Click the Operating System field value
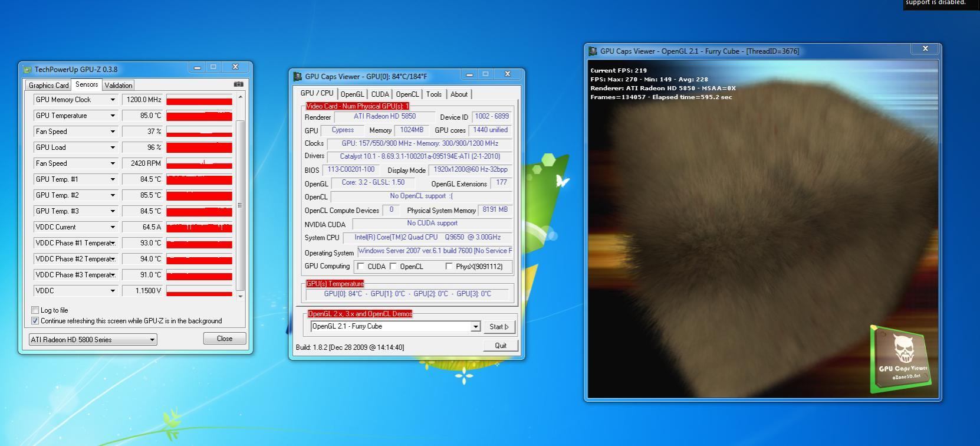The width and height of the screenshot is (980, 446). pyautogui.click(x=435, y=251)
